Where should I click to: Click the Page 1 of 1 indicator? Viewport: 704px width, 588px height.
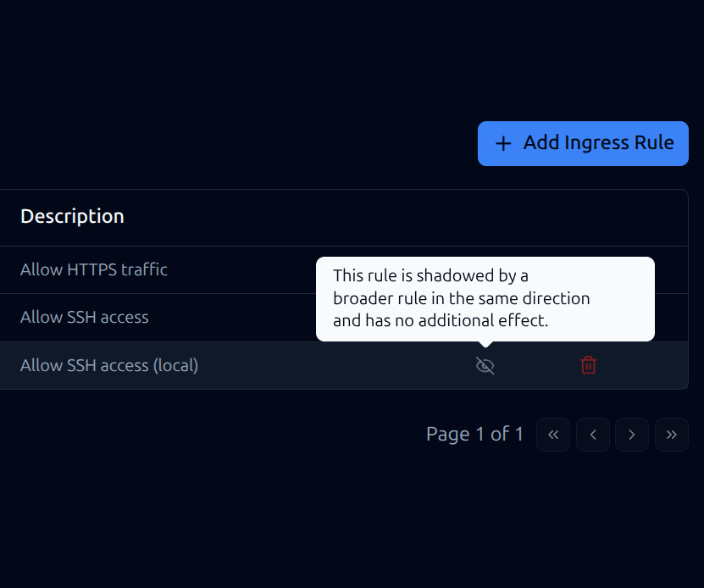pyautogui.click(x=474, y=434)
